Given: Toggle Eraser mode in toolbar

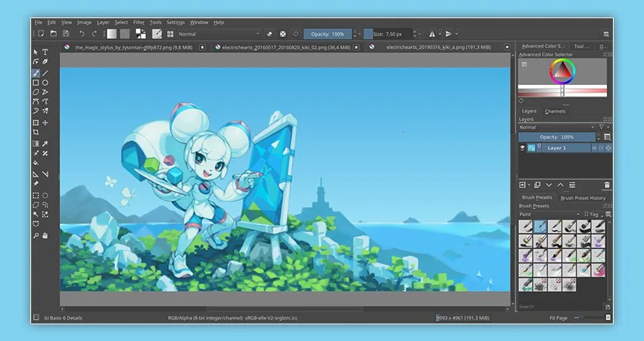Looking at the screenshot, I should [x=270, y=34].
